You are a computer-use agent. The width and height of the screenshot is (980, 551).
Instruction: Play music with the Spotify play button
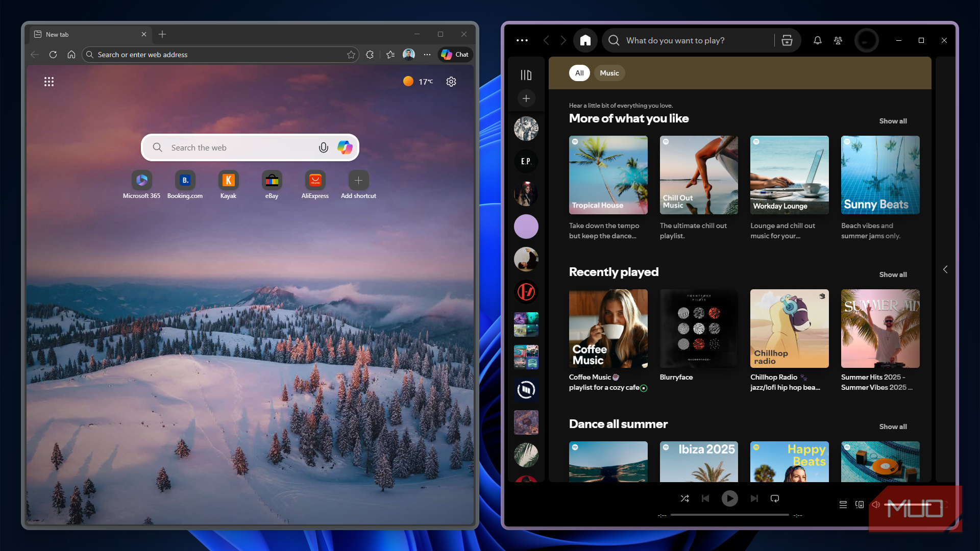point(730,498)
